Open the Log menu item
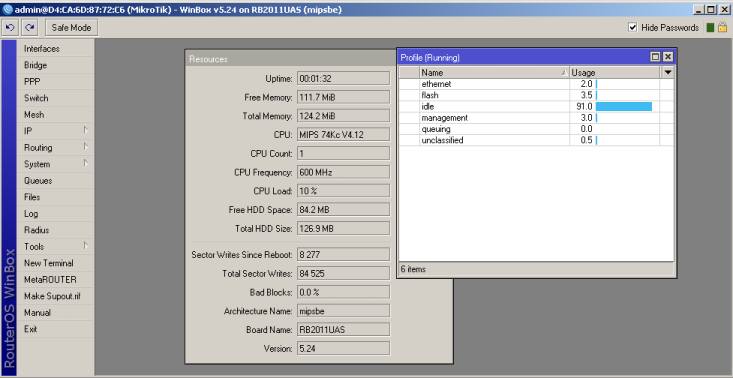733x378 pixels. (55, 214)
